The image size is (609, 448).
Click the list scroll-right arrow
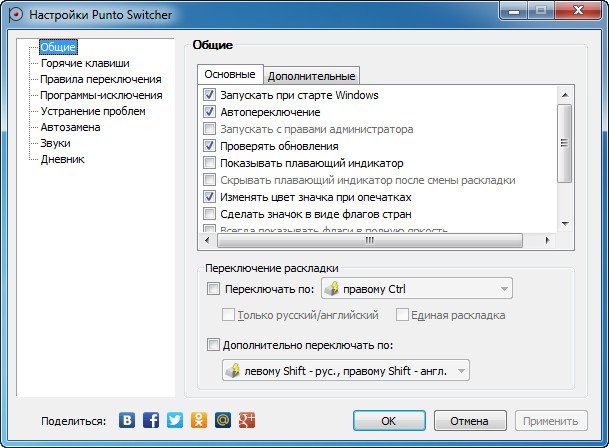[x=548, y=240]
